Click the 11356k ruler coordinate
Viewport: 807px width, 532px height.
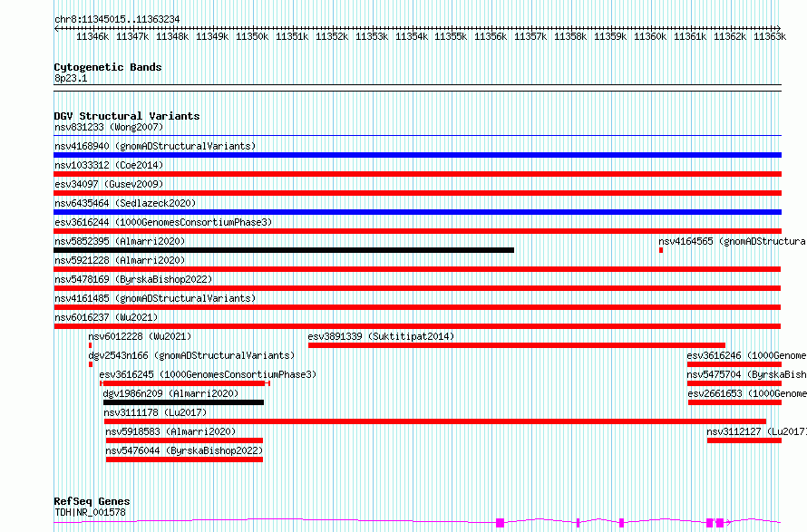click(491, 36)
